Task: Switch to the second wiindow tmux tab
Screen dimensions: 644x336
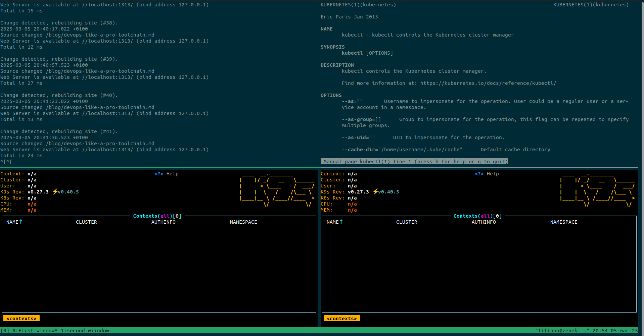Action: [86, 331]
